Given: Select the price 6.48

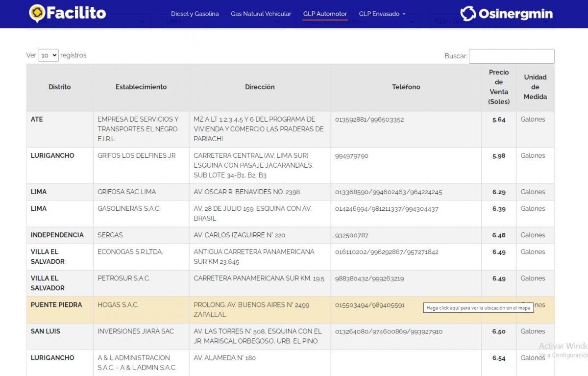Looking at the screenshot, I should coord(499,235).
